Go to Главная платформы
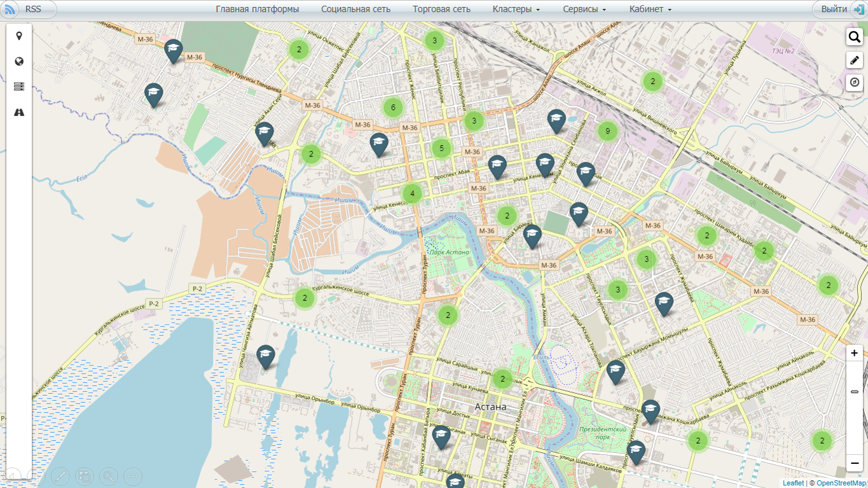The height and width of the screenshot is (488, 868). point(257,10)
